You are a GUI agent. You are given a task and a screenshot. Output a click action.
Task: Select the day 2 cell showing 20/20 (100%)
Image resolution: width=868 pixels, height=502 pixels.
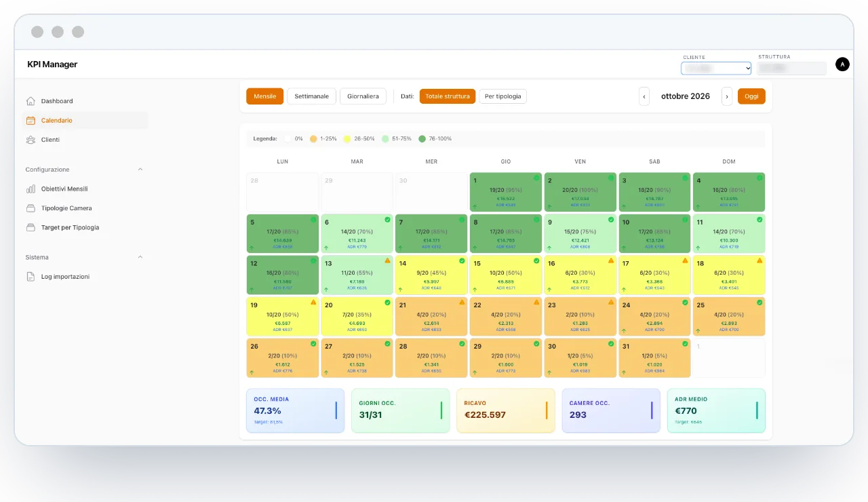(580, 192)
